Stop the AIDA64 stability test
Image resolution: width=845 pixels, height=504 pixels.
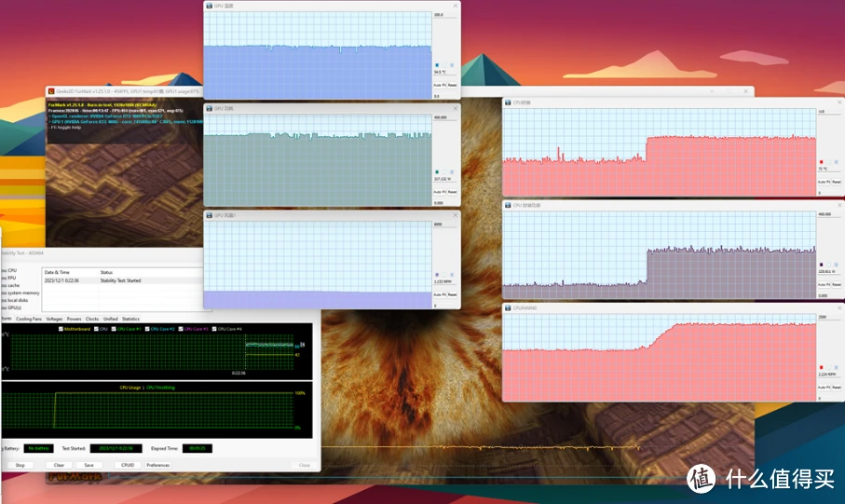pos(20,465)
